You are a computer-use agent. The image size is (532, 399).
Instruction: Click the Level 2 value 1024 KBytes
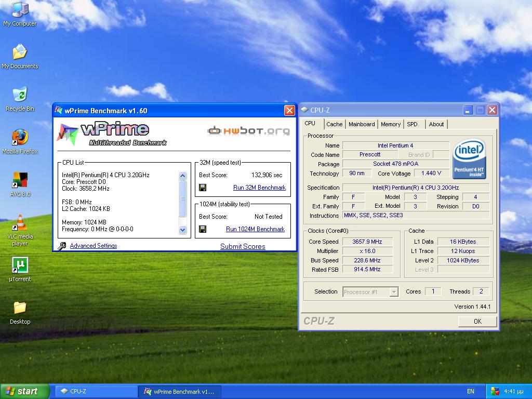463,260
